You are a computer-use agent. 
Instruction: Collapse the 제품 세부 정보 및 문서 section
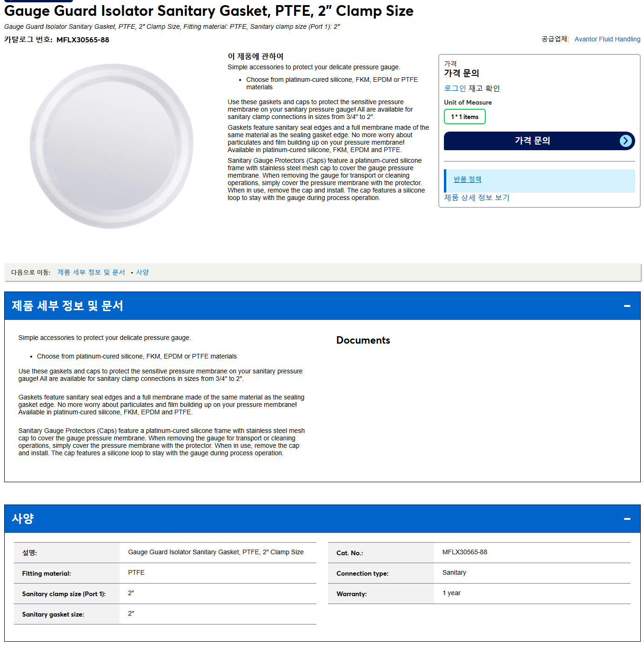click(x=627, y=306)
